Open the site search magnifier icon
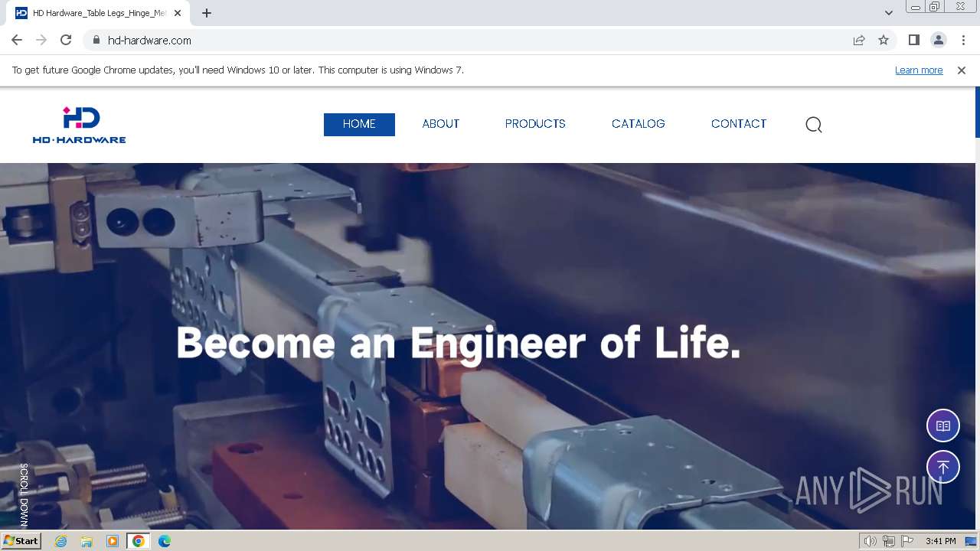980x551 pixels. tap(814, 125)
